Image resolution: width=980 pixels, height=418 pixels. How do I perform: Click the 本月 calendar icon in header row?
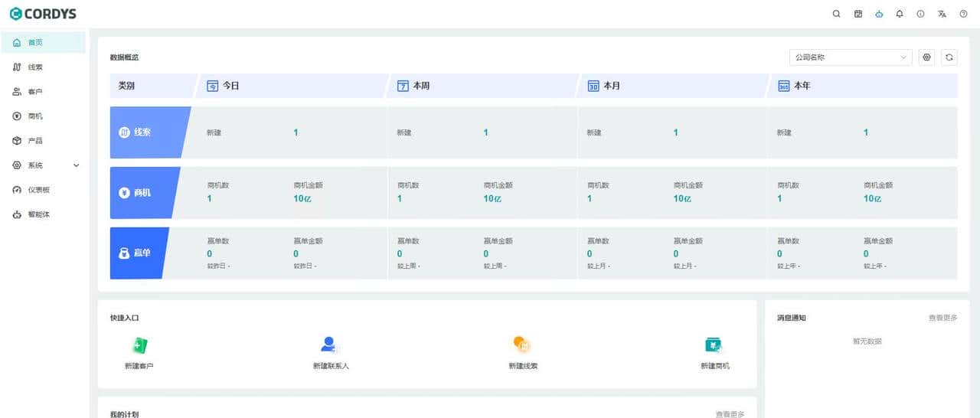[593, 86]
